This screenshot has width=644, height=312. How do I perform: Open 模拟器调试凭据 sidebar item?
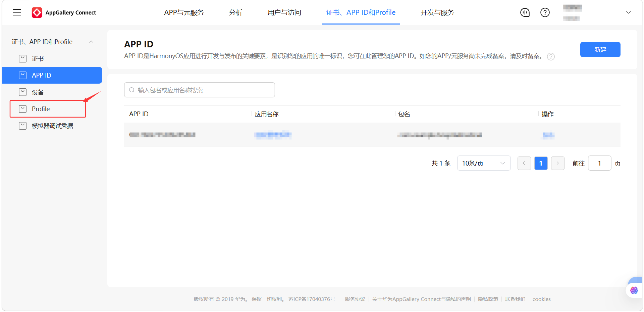pyautogui.click(x=52, y=126)
